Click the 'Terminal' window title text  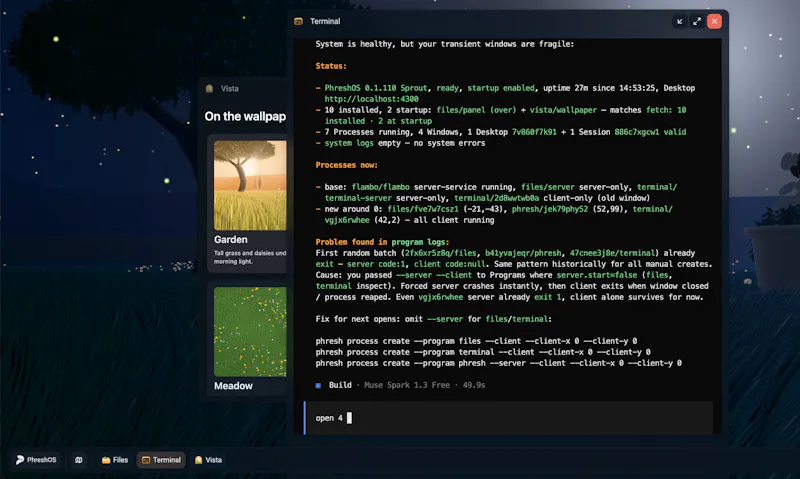(x=325, y=21)
